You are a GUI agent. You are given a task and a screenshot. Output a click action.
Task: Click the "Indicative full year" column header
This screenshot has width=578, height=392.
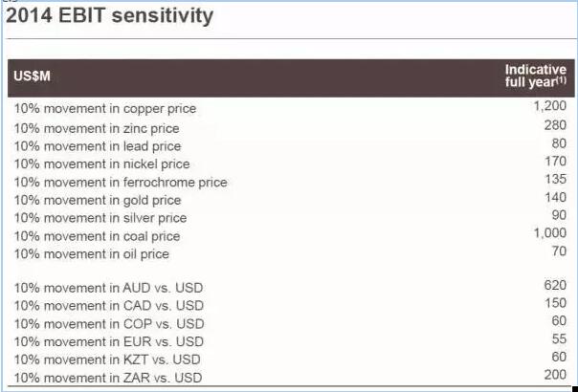(535, 76)
